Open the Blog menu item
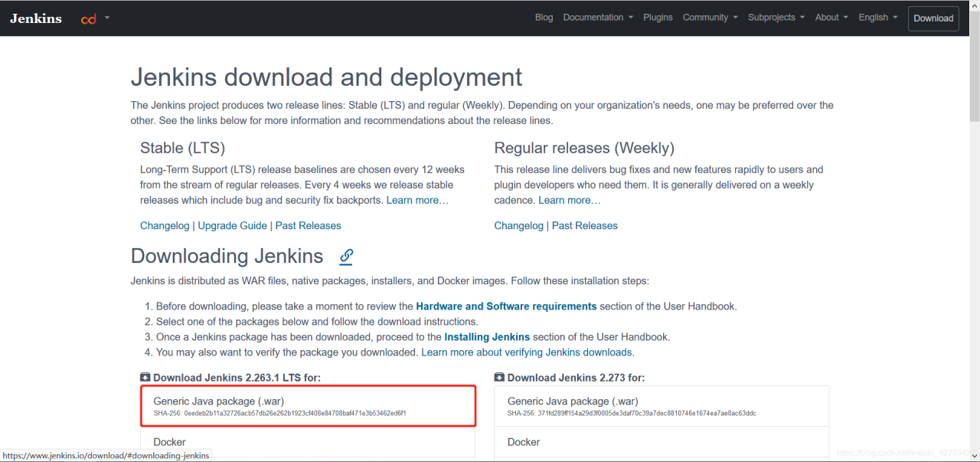The height and width of the screenshot is (462, 980). coord(544,18)
